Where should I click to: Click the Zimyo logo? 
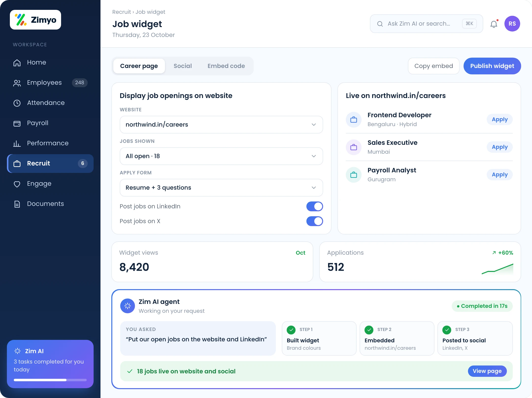click(x=35, y=20)
